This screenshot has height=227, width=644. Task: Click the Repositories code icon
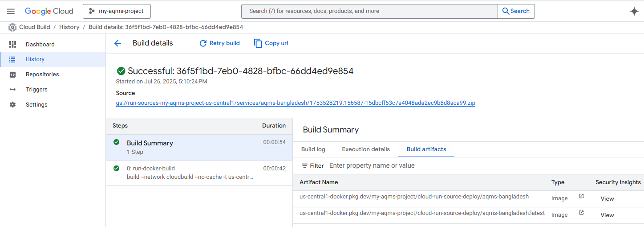click(12, 74)
